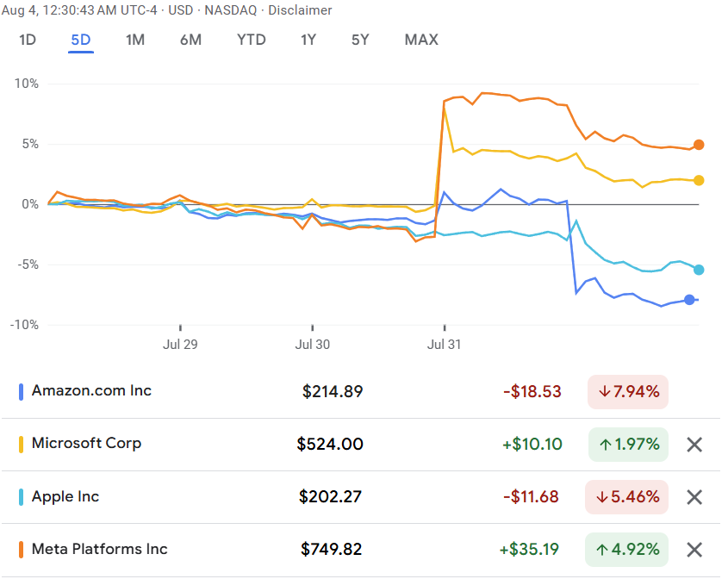Remove Microsoft Corp from the comparison
Screen dimensions: 728x579
[694, 445]
